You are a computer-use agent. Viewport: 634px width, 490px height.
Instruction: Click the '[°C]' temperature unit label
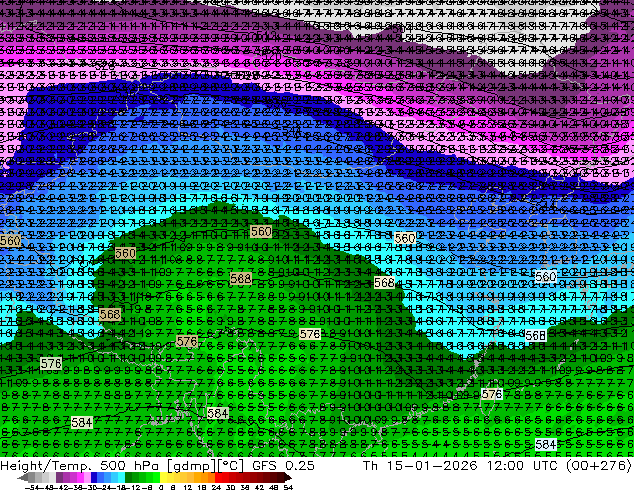(229, 466)
